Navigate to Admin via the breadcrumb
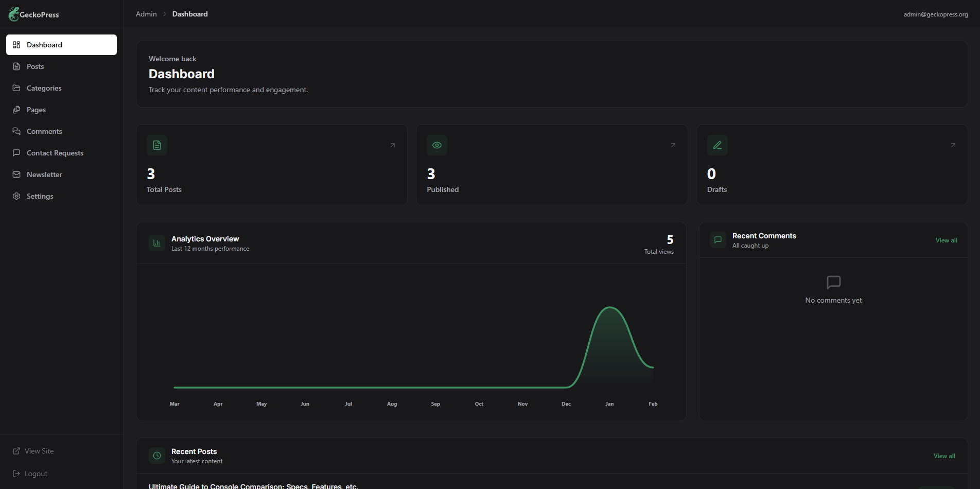The image size is (980, 489). coord(146,14)
